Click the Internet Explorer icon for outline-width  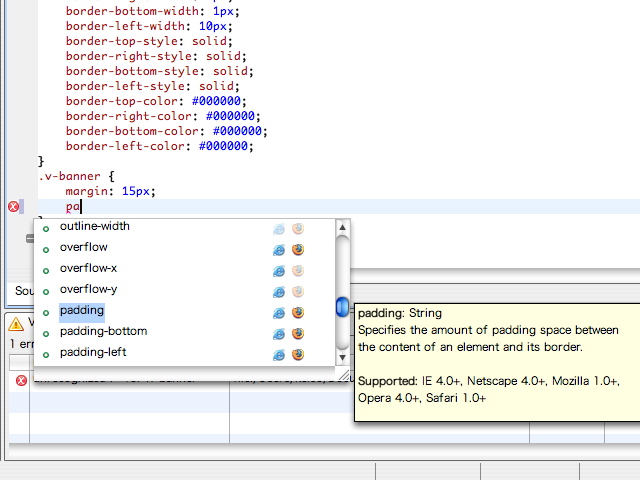[279, 228]
